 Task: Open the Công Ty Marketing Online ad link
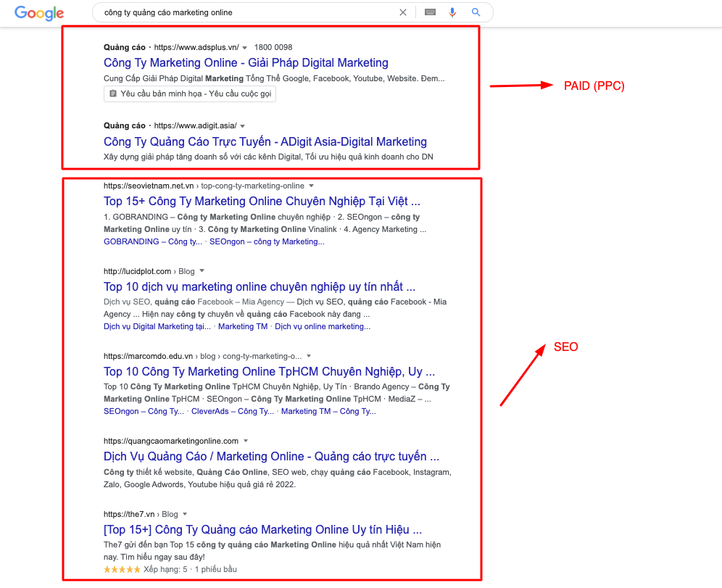coord(246,62)
